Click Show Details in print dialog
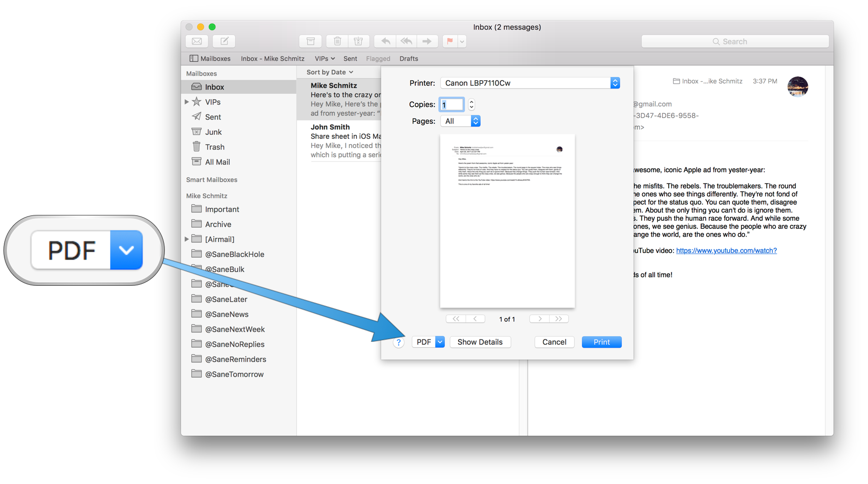 pos(480,342)
